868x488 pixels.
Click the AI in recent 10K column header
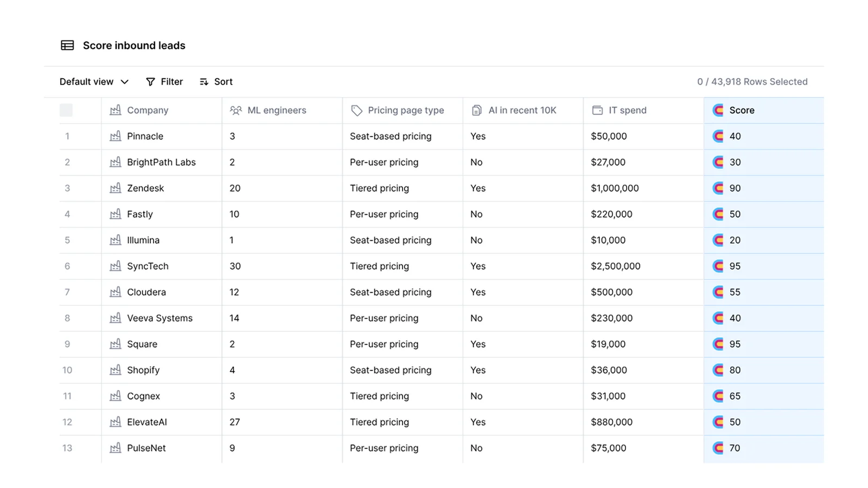(523, 110)
